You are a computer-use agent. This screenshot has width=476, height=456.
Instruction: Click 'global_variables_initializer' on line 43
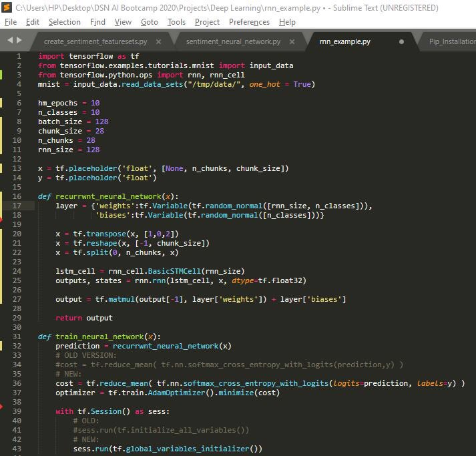188,449
